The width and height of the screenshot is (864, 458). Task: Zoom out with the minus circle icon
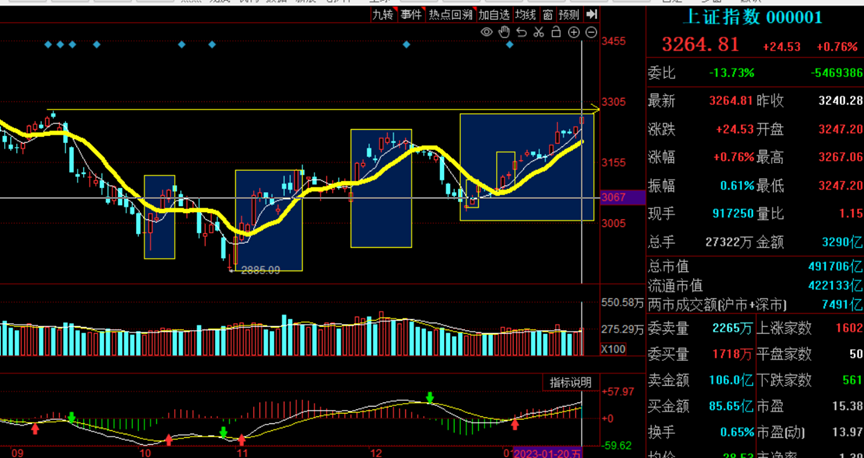[591, 33]
